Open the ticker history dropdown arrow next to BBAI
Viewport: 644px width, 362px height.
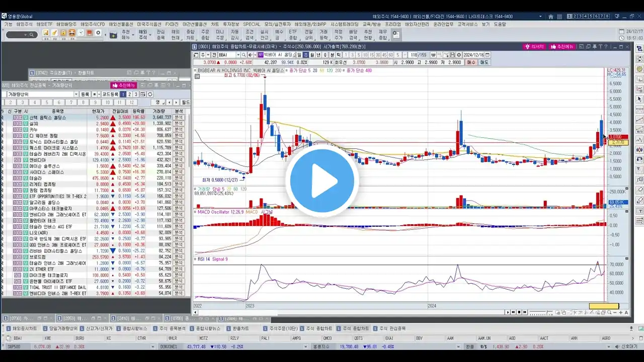point(238,55)
